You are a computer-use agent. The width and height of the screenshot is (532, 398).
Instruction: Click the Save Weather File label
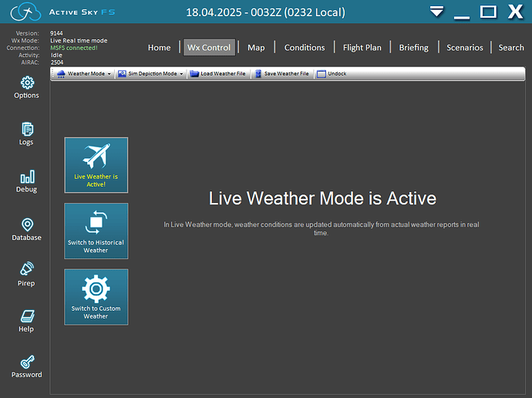286,73
